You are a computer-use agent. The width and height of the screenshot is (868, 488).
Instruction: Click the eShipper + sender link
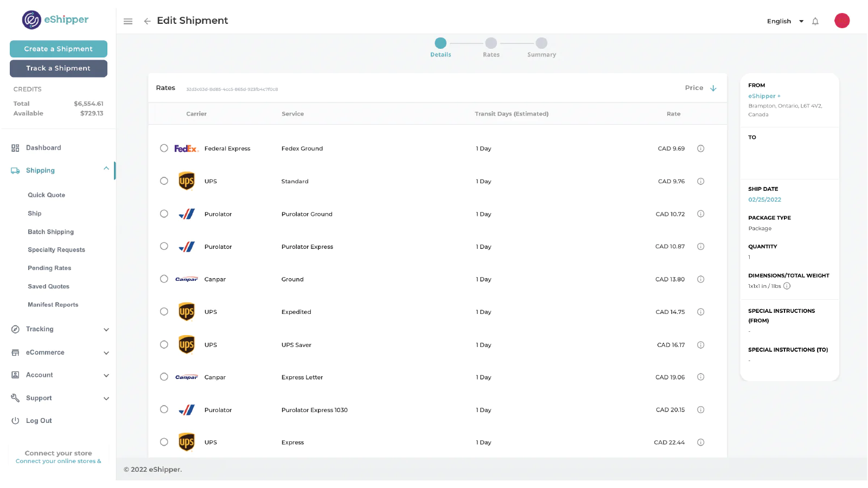[764, 96]
